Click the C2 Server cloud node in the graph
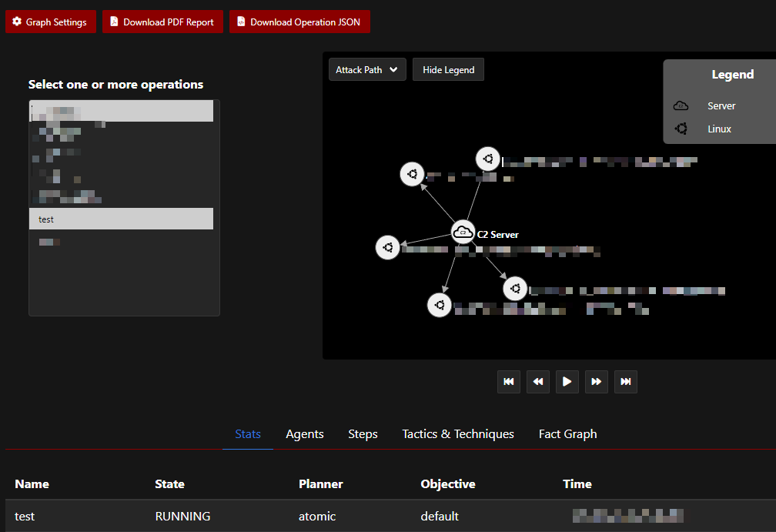 pos(463,232)
